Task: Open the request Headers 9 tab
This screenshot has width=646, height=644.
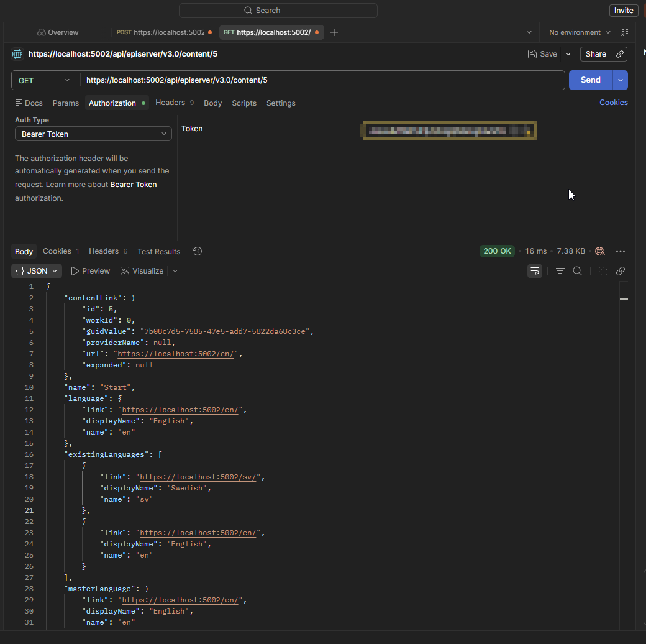Action: point(175,103)
